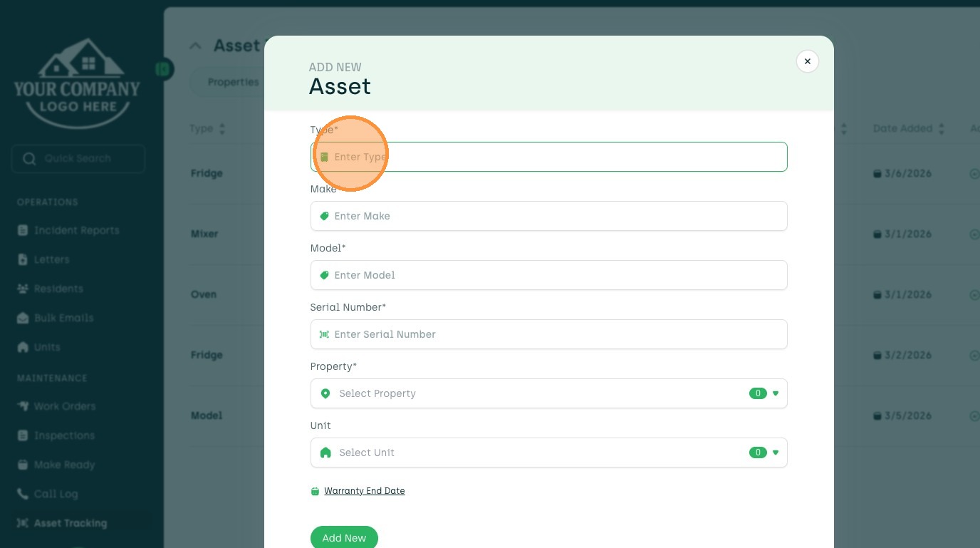
Task: Click the Work Orders tool icon
Action: pyautogui.click(x=22, y=407)
